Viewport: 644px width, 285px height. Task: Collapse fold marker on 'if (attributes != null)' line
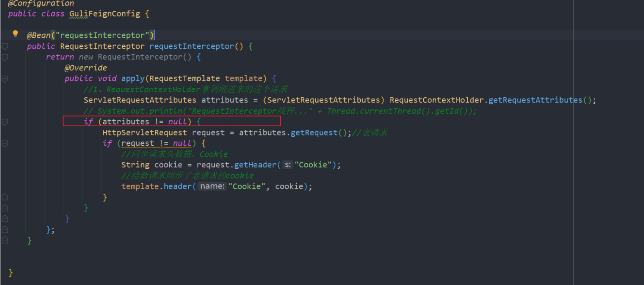tap(5, 122)
